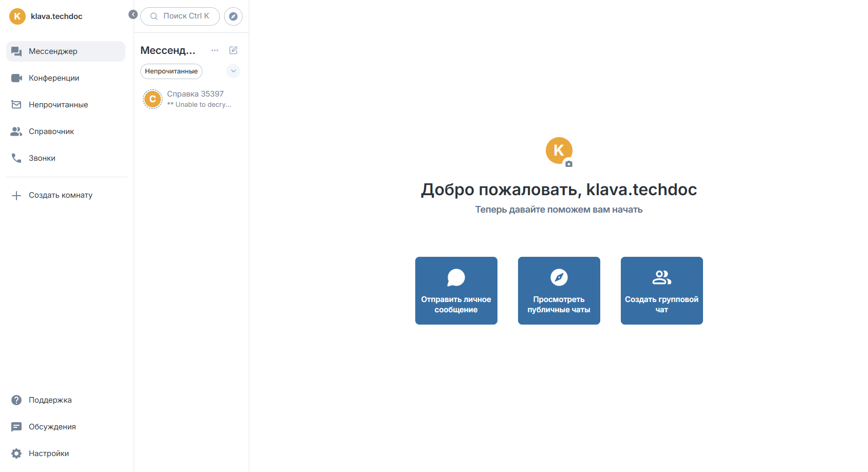Click the Настройки gear icon
The width and height of the screenshot is (868, 472).
(x=16, y=454)
